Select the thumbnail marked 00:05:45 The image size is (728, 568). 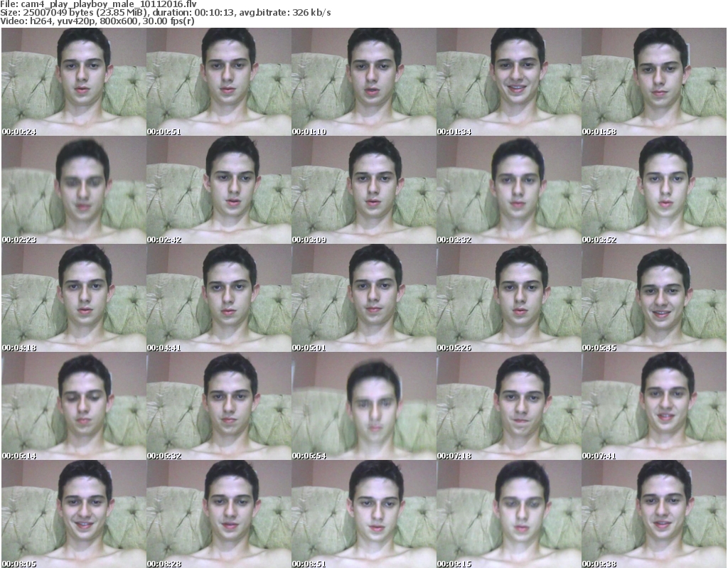coord(654,298)
